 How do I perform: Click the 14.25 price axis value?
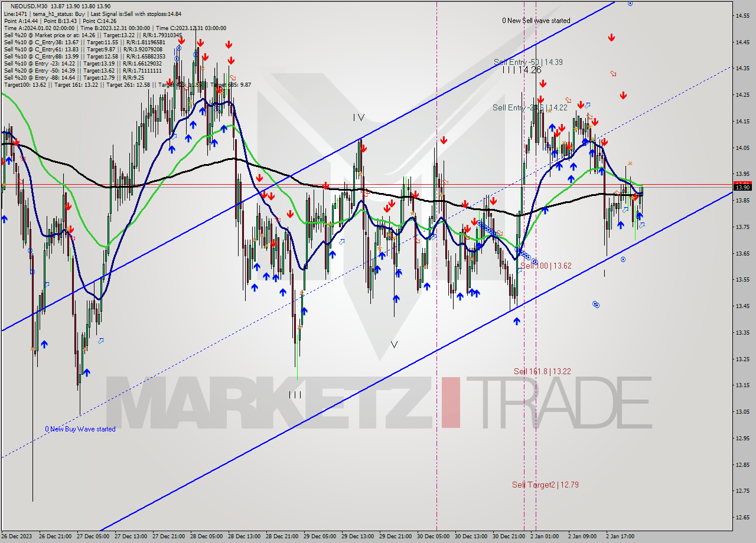coord(743,94)
